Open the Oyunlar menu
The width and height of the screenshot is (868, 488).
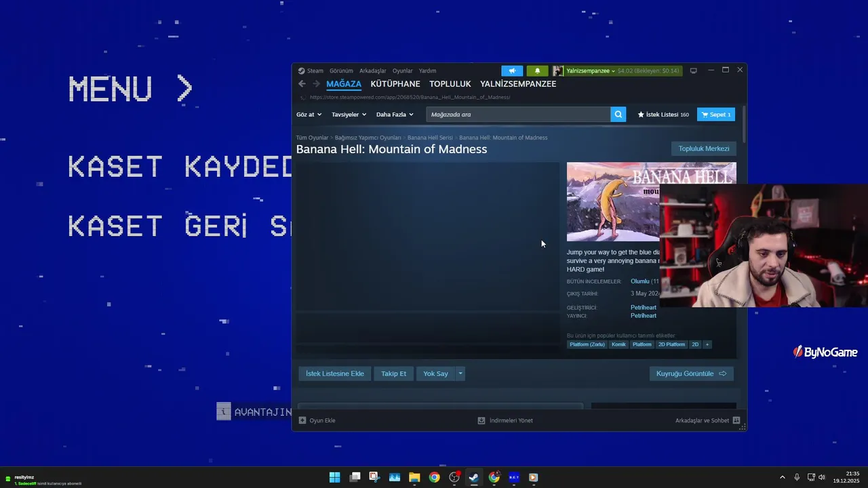(402, 70)
